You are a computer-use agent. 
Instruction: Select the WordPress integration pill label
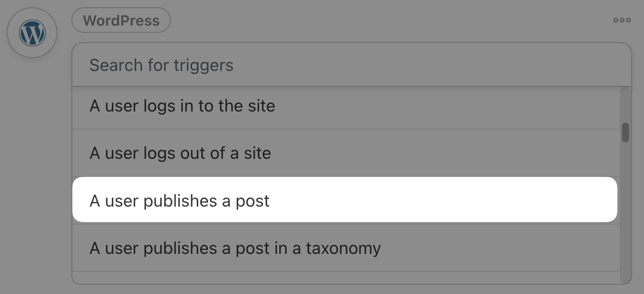pyautogui.click(x=121, y=21)
